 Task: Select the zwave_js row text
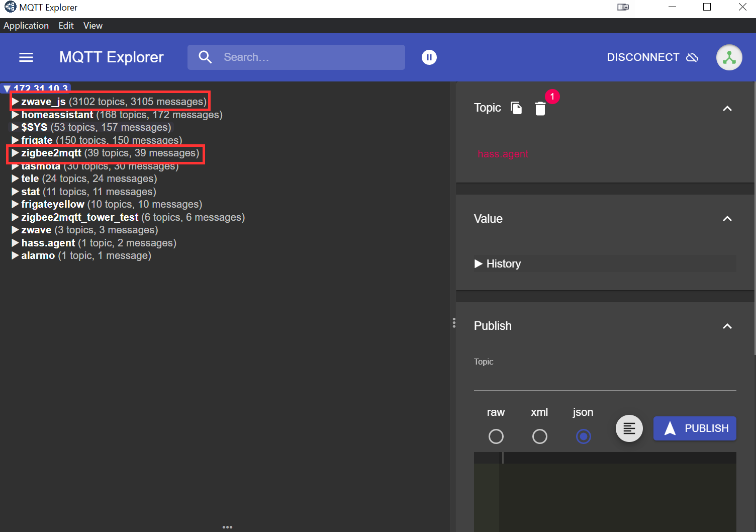pos(114,102)
